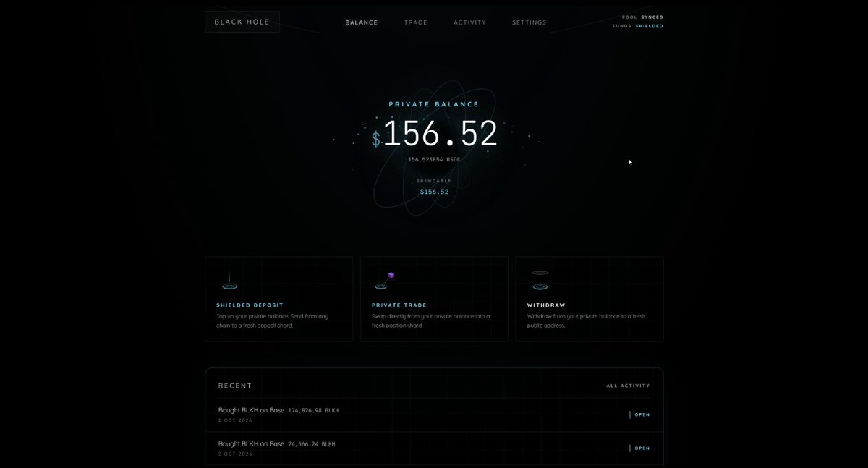The image size is (868, 468).
Task: Choose the Withdraw card's ring icon
Action: pos(540,281)
